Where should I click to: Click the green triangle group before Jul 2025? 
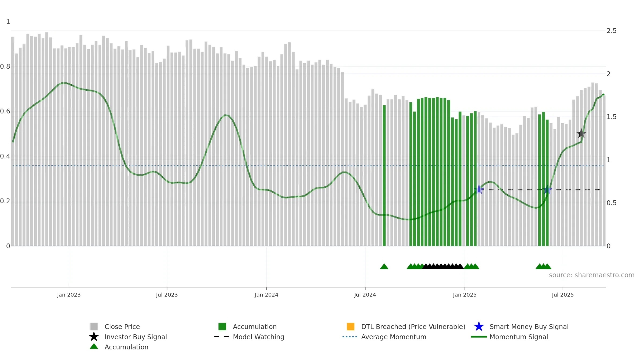543,266
